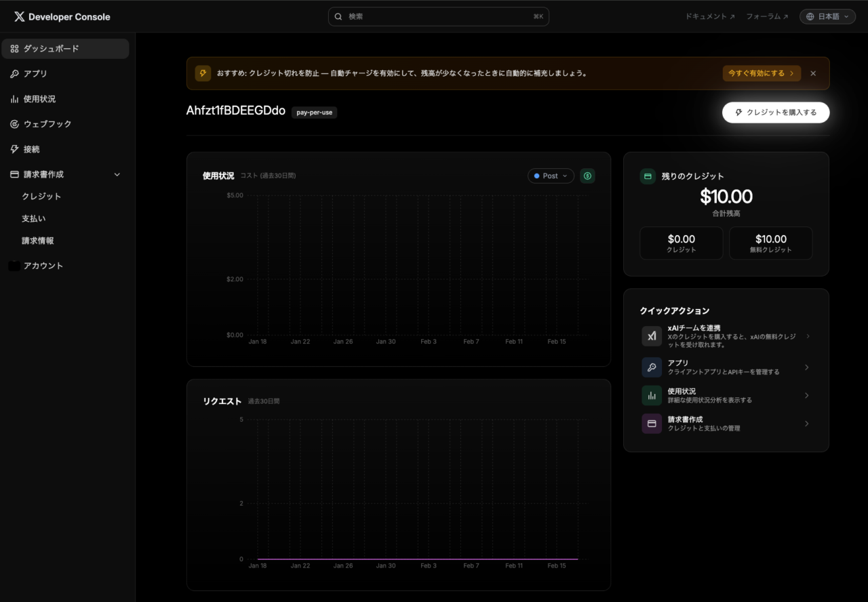This screenshot has width=868, height=602.
Task: Click the 検索 search field
Action: [x=438, y=16]
